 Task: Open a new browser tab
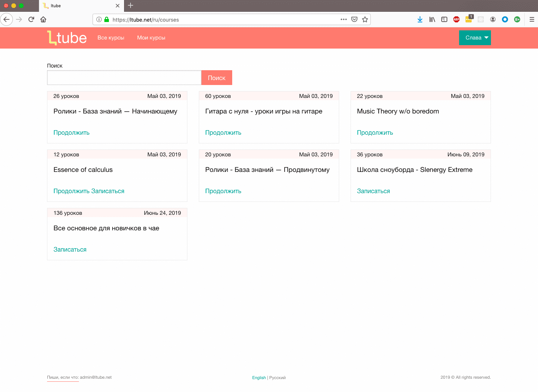[131, 5]
